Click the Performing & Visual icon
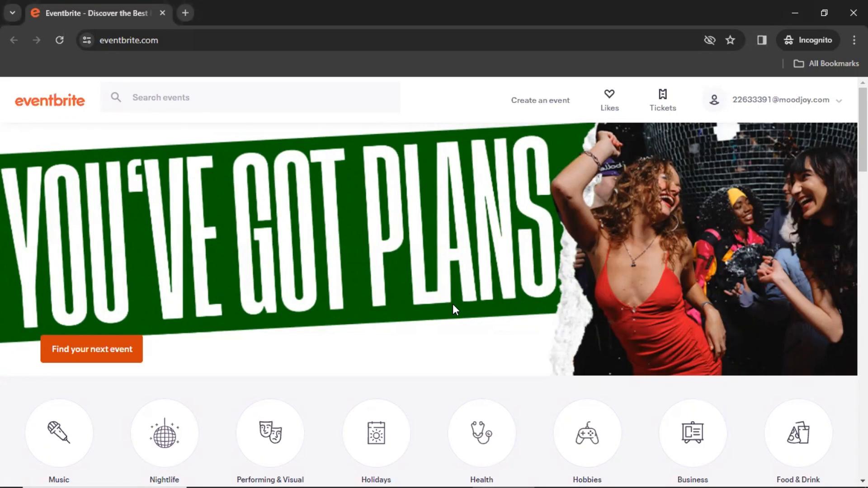Viewport: 868px width, 488px height. coord(270,432)
